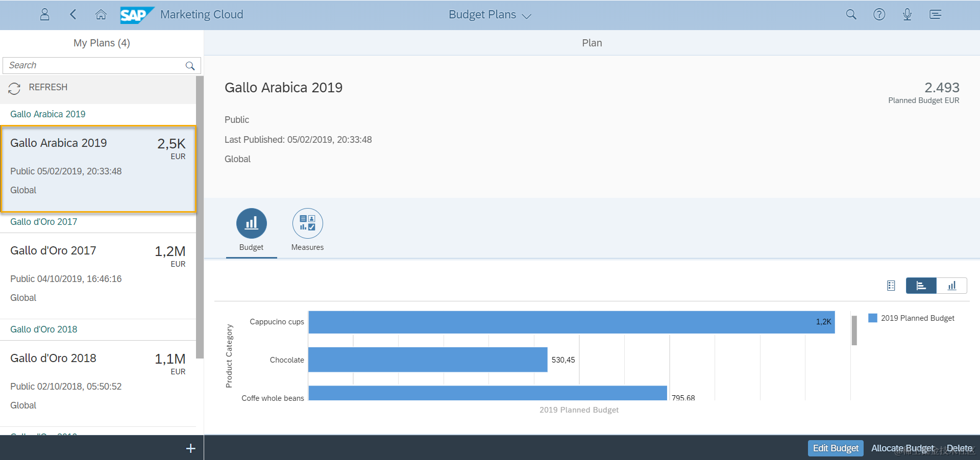This screenshot has width=980, height=460.
Task: Click the Chocolate axis label
Action: [x=287, y=360]
